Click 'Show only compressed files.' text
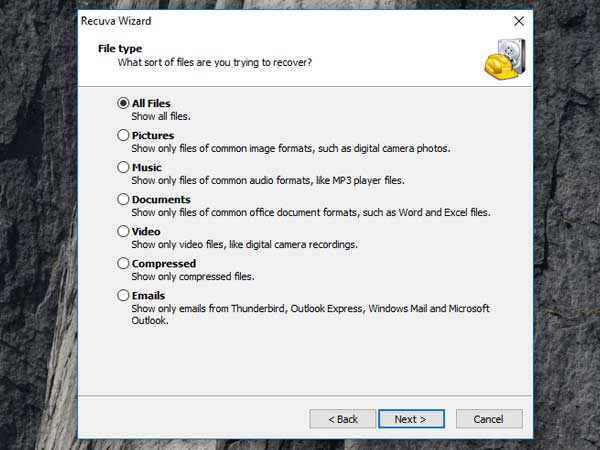Viewport: 600px width, 450px height. [193, 276]
